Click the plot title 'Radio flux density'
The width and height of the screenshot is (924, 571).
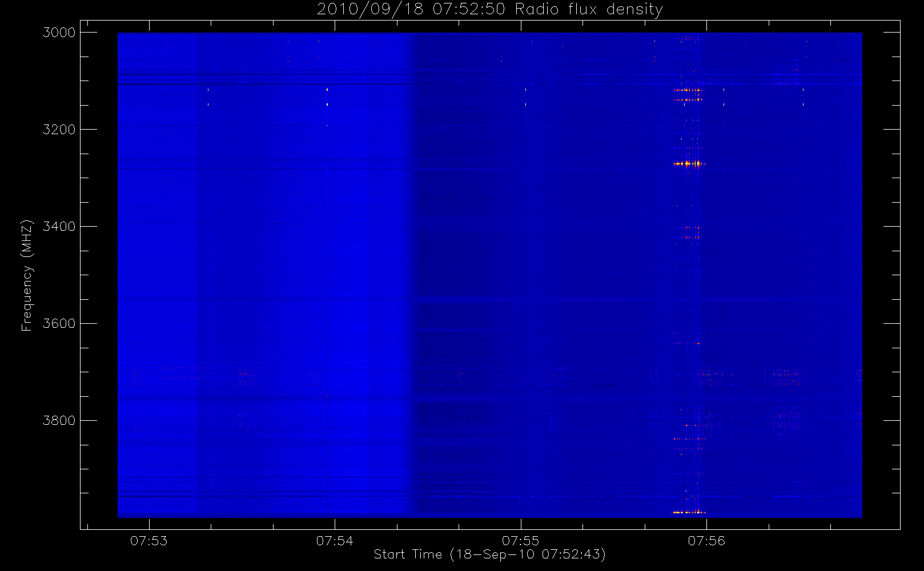[x=589, y=9]
